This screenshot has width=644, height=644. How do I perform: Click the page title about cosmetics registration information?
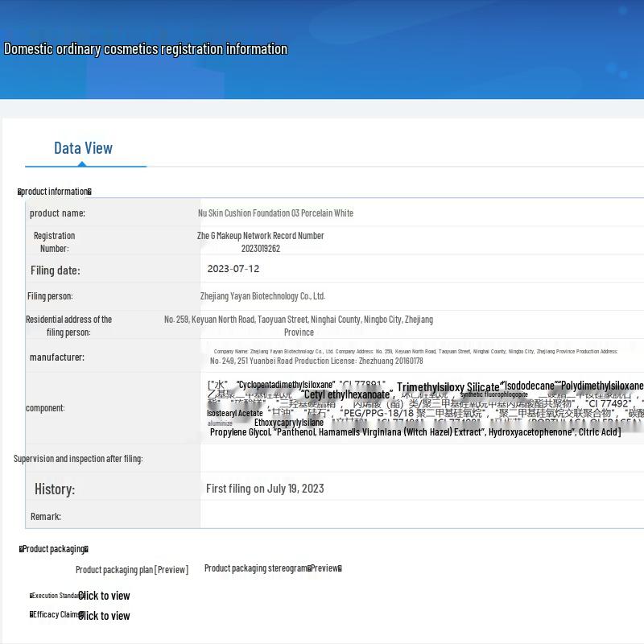(146, 49)
